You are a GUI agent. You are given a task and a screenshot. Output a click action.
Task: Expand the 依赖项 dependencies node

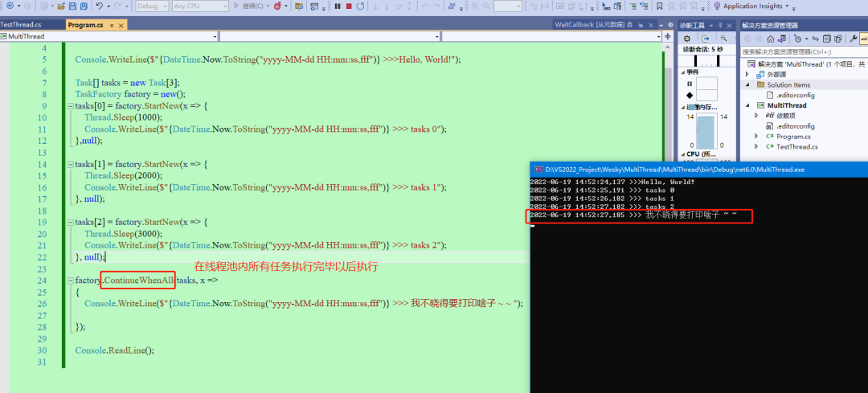pyautogui.click(x=757, y=116)
